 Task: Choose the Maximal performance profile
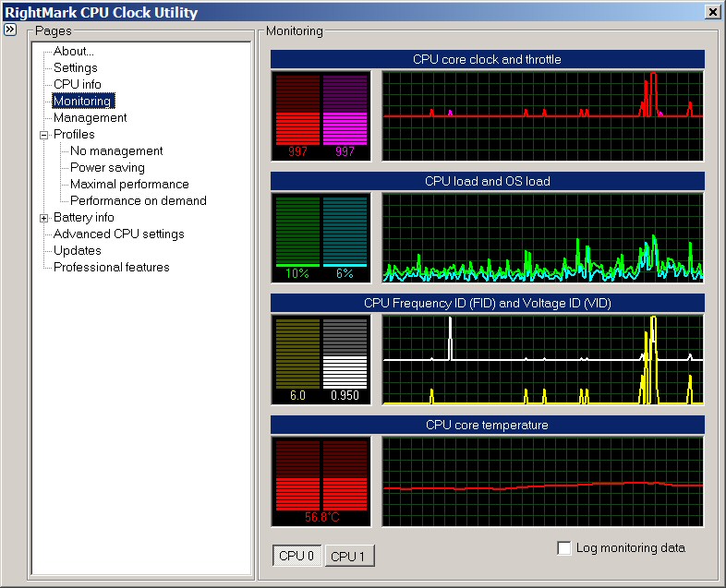129,184
